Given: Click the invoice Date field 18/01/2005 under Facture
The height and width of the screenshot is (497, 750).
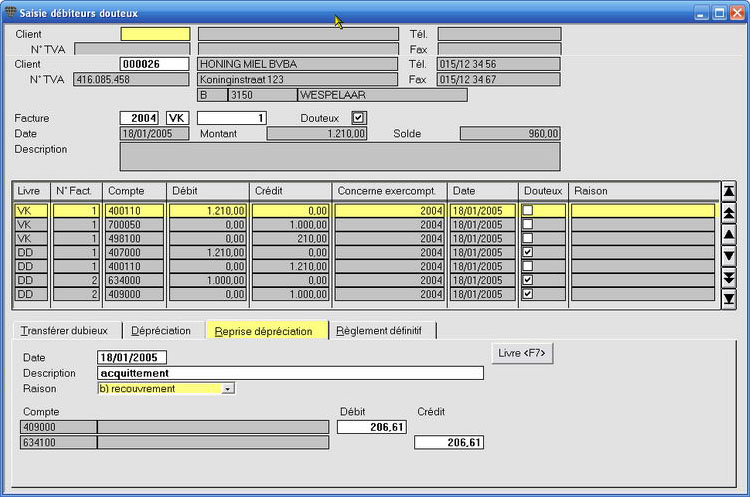Looking at the screenshot, I should click(x=154, y=133).
